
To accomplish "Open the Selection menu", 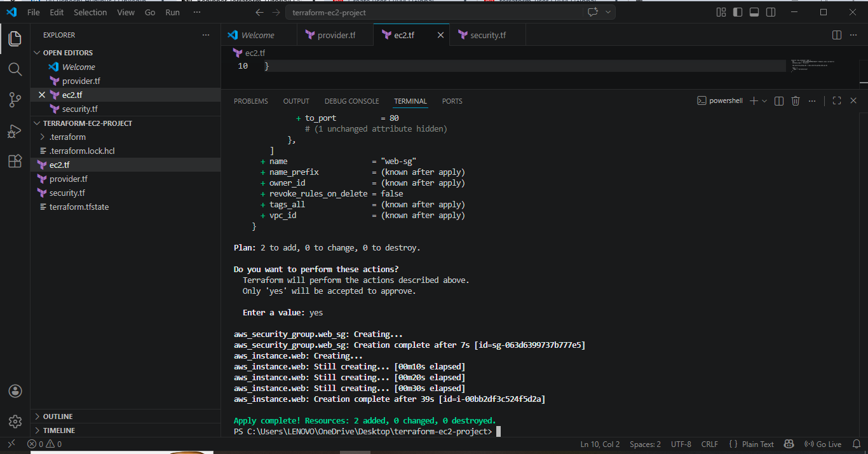I will pyautogui.click(x=90, y=12).
